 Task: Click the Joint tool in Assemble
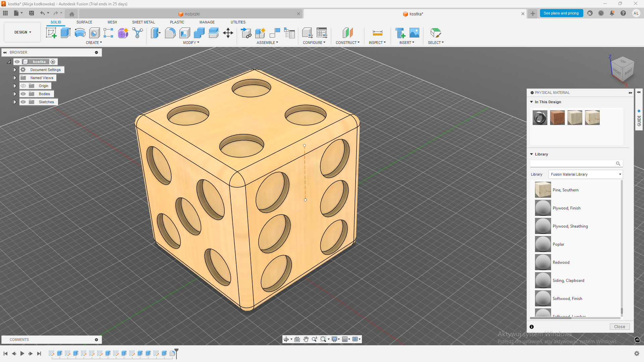[x=275, y=33]
